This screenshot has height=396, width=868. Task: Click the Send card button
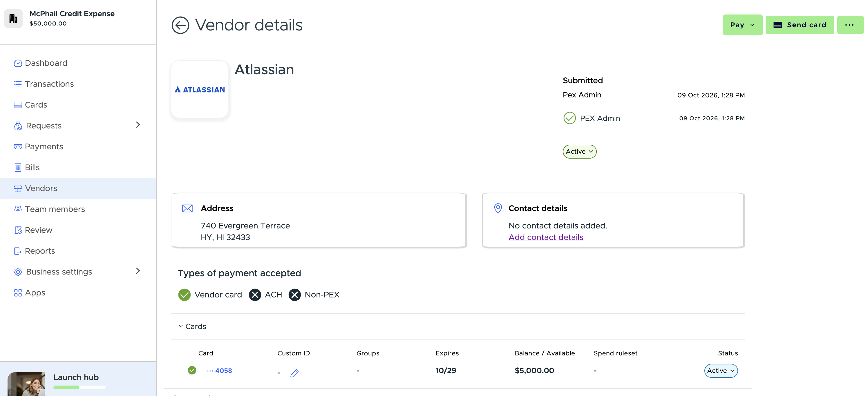800,25
